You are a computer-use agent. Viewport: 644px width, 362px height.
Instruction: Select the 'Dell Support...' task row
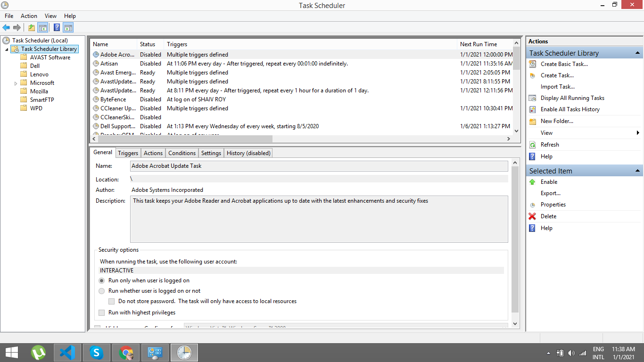[302, 126]
